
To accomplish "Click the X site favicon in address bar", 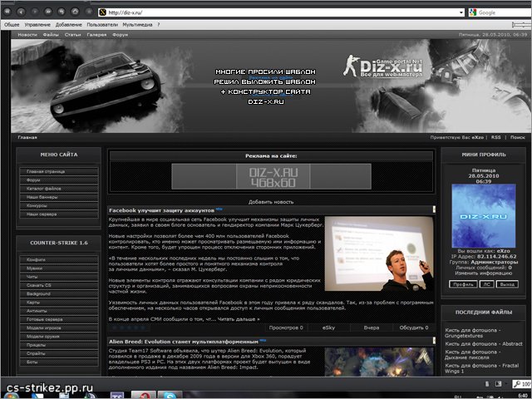I will [102, 12].
